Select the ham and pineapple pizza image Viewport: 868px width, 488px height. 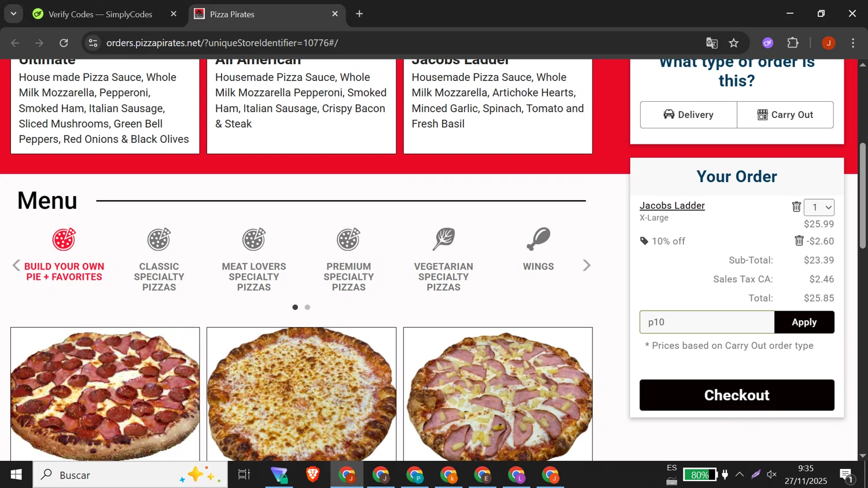pyautogui.click(x=498, y=394)
